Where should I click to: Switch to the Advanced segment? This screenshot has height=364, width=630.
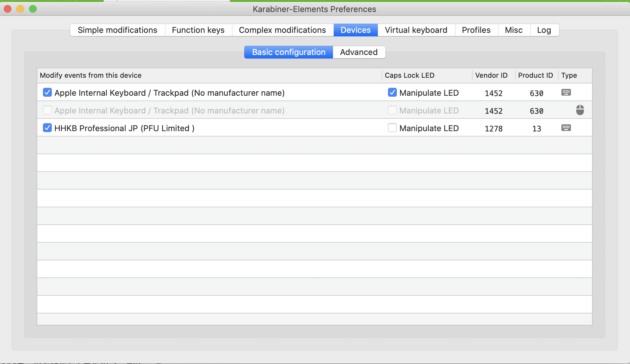[359, 52]
